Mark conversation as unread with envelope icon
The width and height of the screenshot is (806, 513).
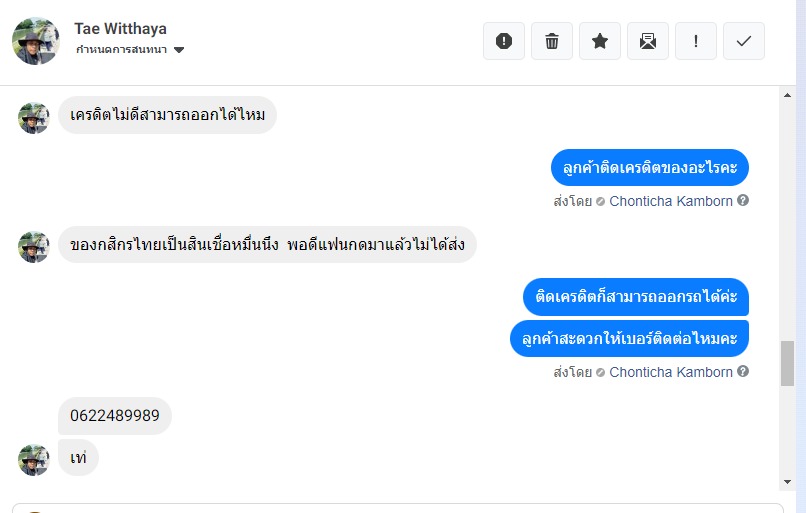tap(648, 41)
